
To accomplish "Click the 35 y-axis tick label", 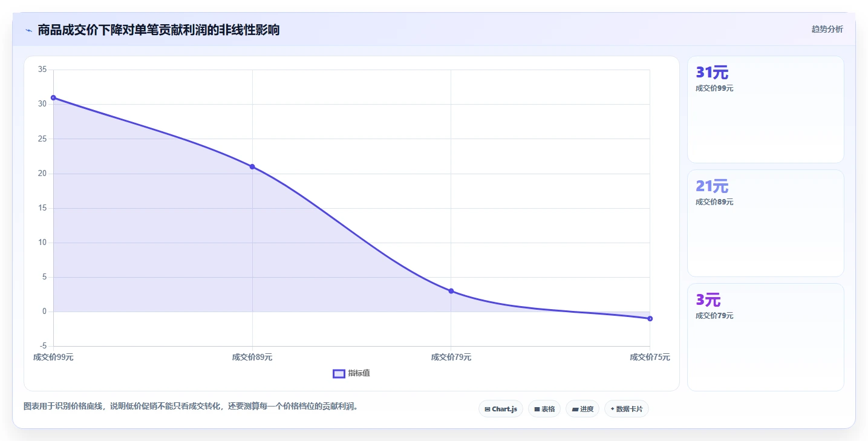I will [x=42, y=70].
